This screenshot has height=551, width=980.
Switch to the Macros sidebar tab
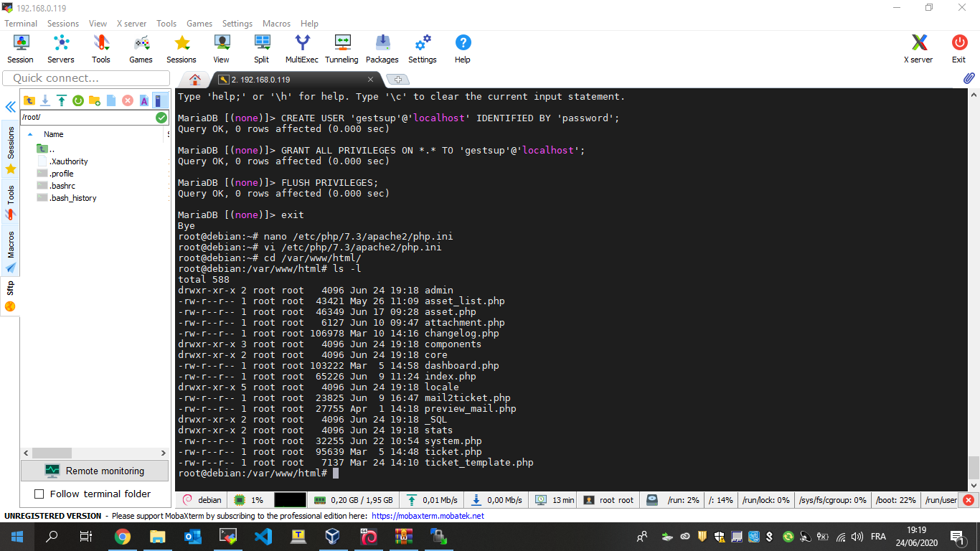10,251
